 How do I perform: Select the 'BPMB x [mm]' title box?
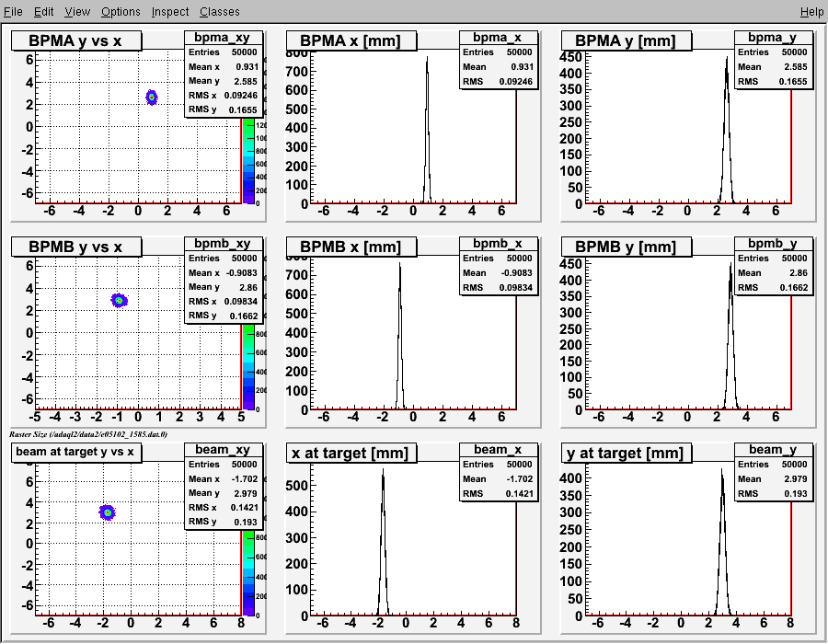pos(351,247)
